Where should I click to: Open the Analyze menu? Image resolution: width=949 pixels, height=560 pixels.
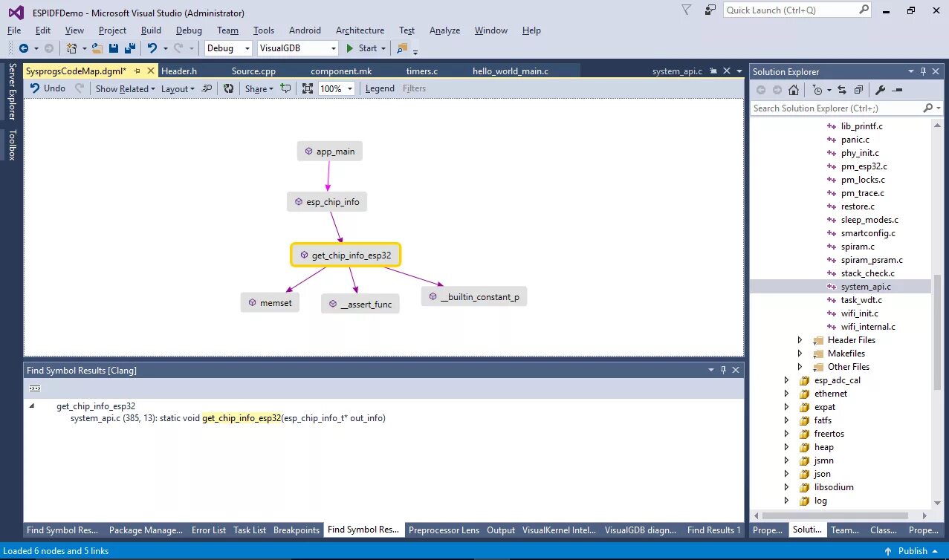click(x=444, y=30)
